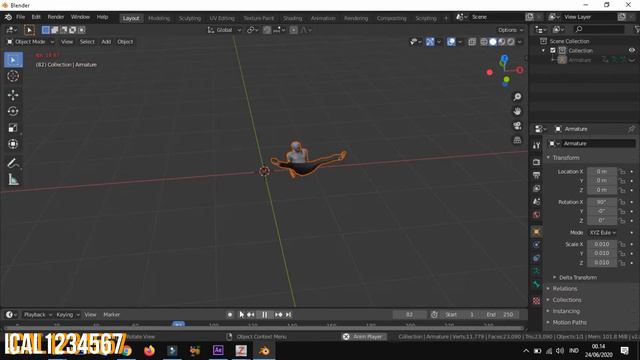Screen dimensions: 640x360
Task: Expand the Motion Paths panel
Action: [569, 322]
